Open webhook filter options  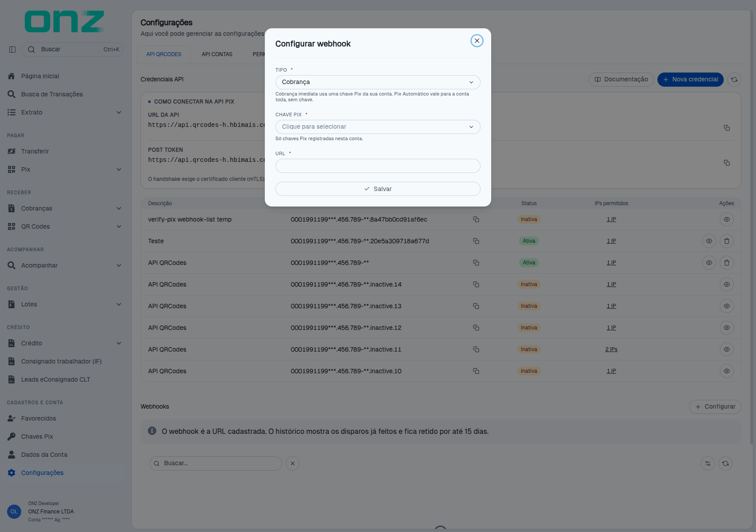coord(708,463)
